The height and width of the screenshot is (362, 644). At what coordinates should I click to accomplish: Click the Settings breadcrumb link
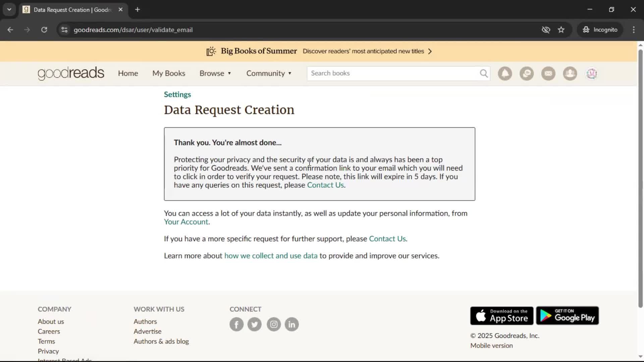[x=177, y=95]
